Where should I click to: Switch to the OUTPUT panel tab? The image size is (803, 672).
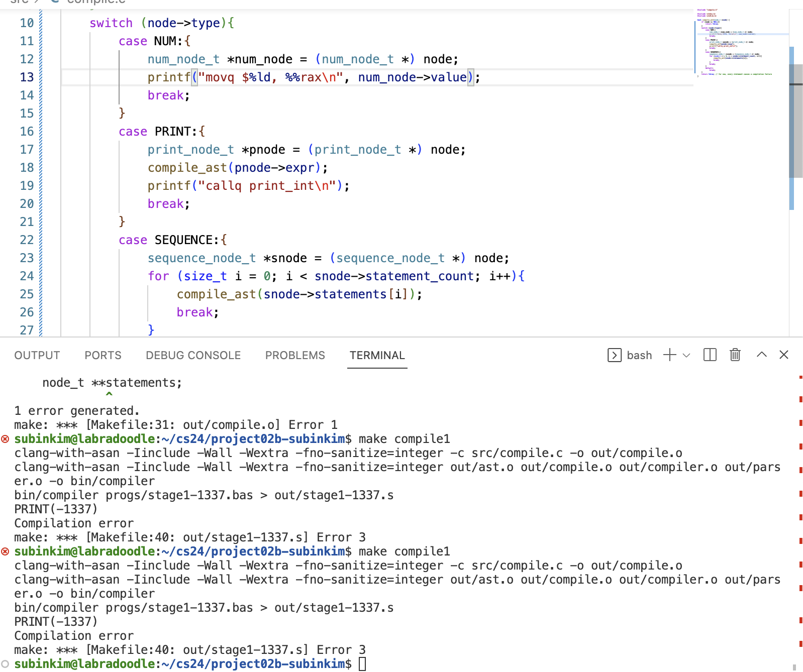coord(37,355)
